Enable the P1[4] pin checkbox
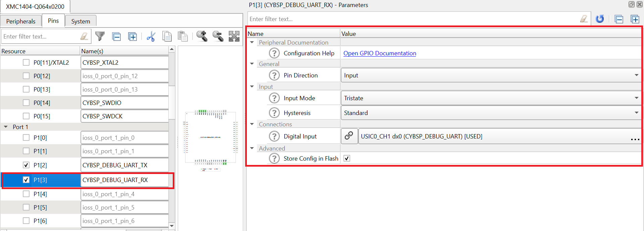The image size is (644, 231). click(x=26, y=194)
